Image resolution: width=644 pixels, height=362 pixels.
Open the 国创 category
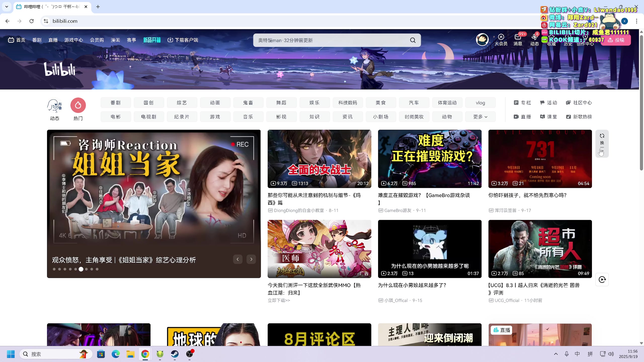(149, 103)
